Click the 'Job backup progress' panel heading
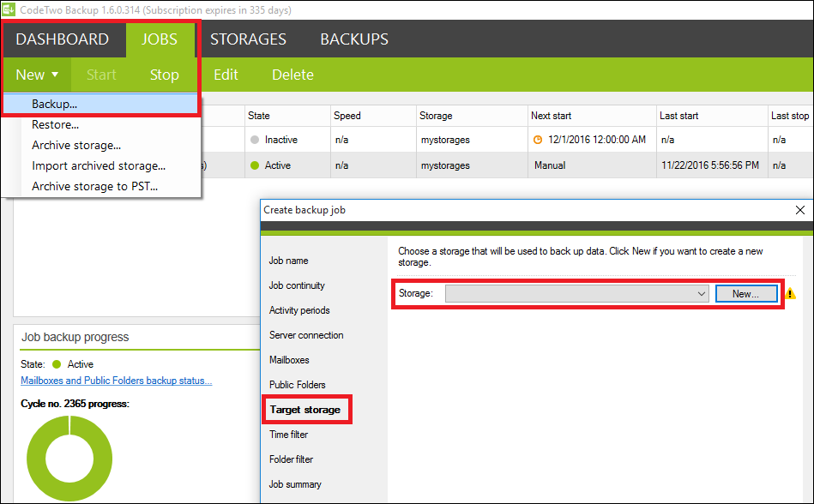Viewport: 814px width, 504px height. coord(75,337)
